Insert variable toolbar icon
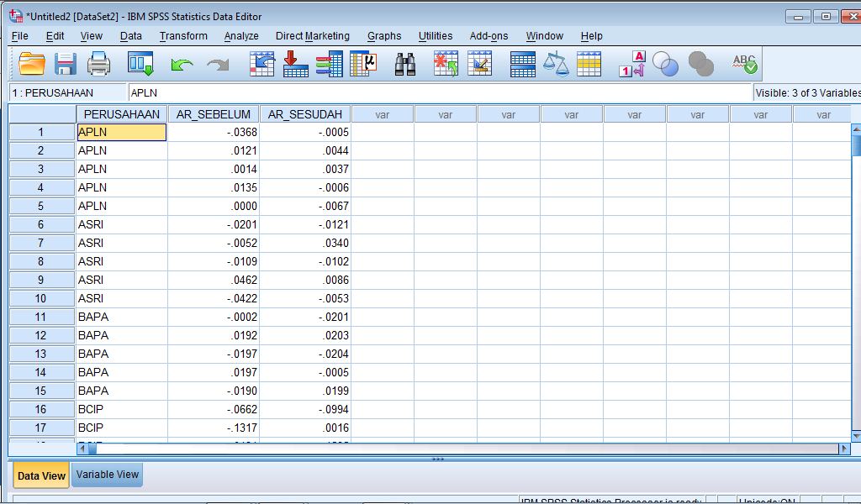 [479, 64]
